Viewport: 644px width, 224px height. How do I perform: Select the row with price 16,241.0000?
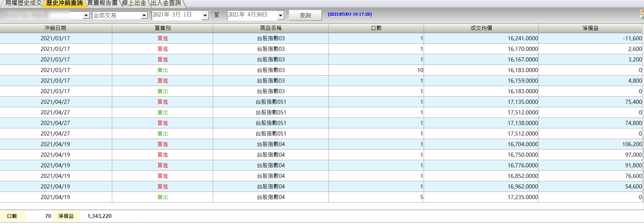[x=321, y=38]
